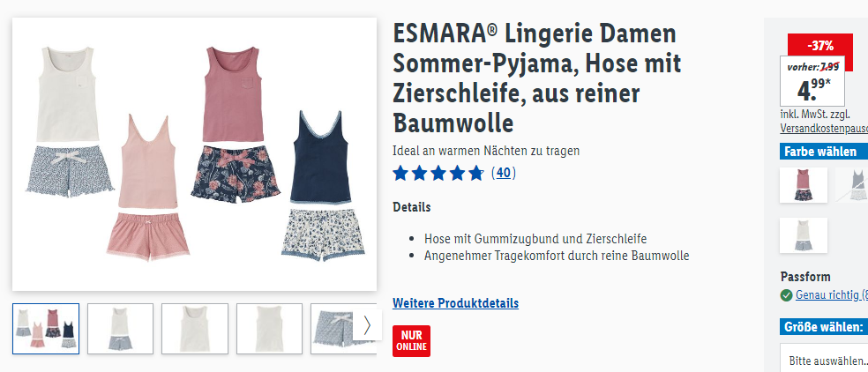
Task: Show fourth thumbnail with top back view
Action: coord(269,329)
